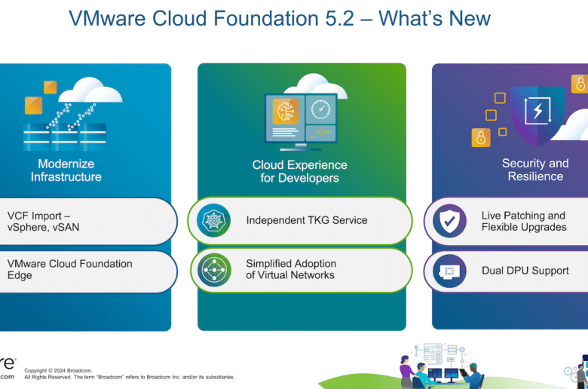This screenshot has width=588, height=389.
Task: Click the Kubernetes wheel icon beside Independent TKG Service
Action: (214, 220)
